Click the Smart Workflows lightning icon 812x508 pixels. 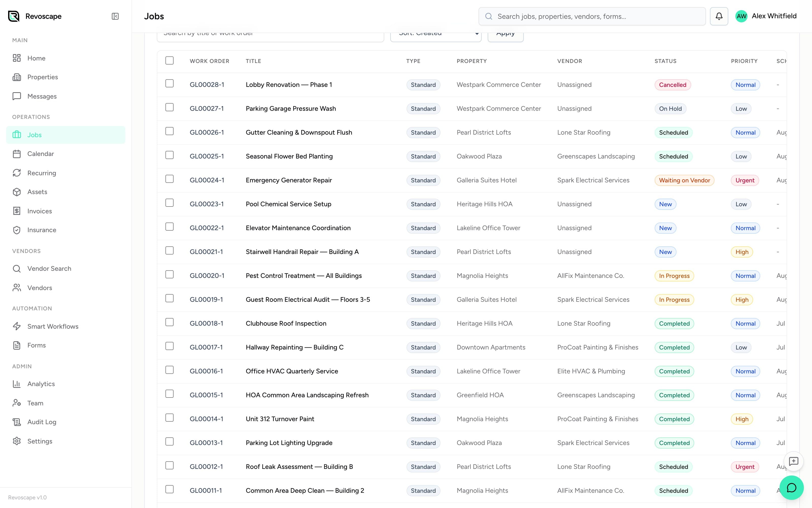[x=17, y=326]
